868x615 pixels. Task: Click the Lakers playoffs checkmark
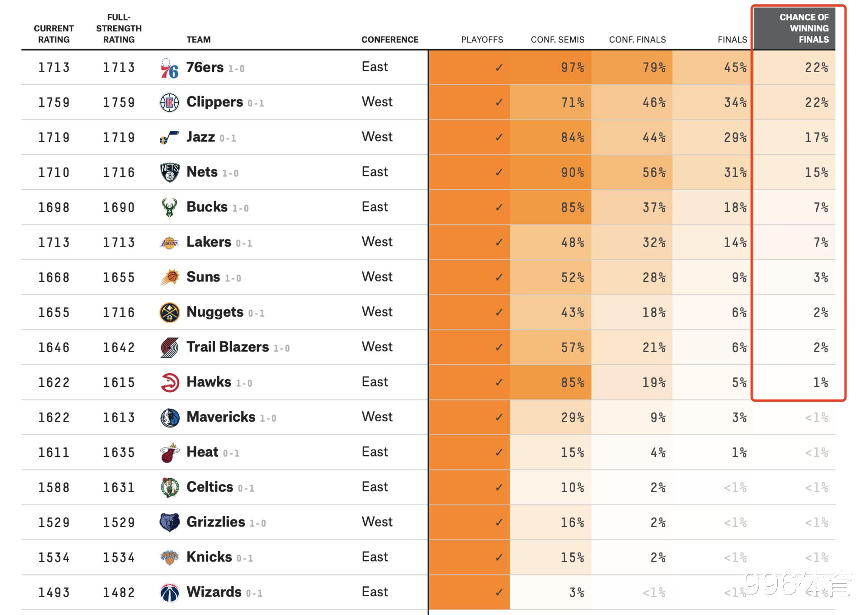(x=499, y=242)
